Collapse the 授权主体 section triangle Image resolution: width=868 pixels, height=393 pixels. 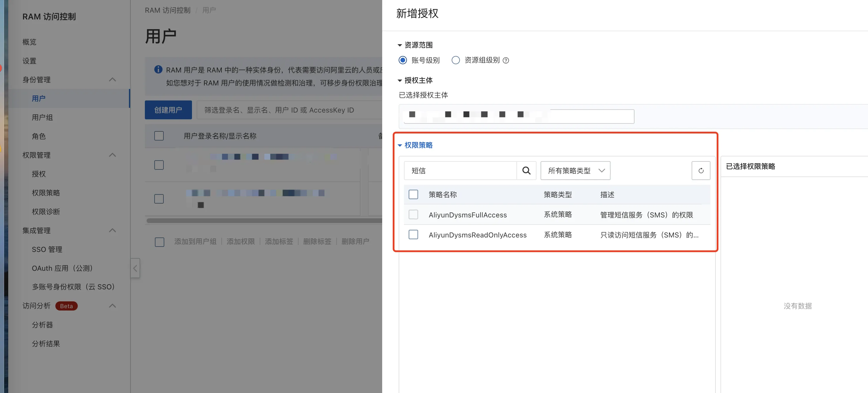pos(400,80)
